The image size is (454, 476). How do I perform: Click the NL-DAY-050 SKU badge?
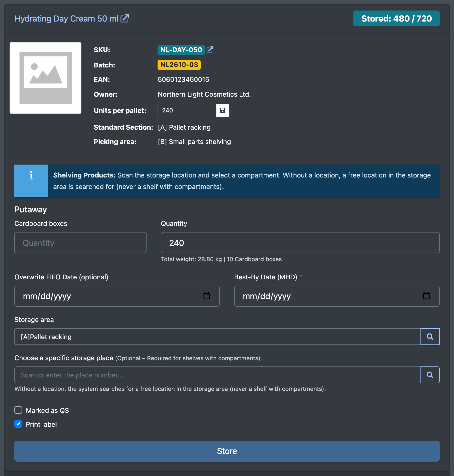coord(181,50)
